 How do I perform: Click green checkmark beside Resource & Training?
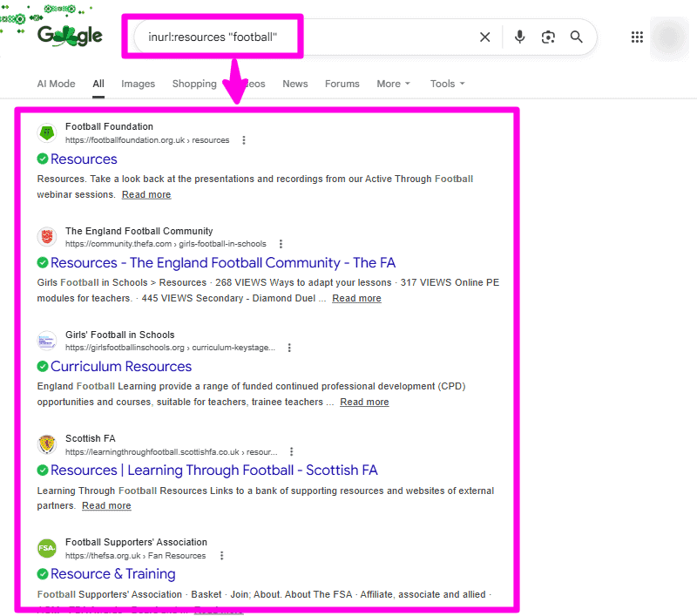tap(43, 574)
